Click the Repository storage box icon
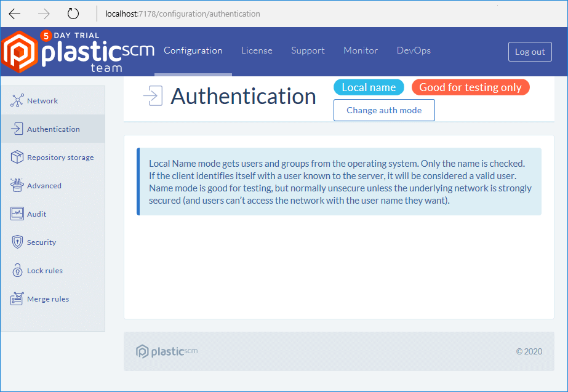Screen dimensions: 568x392 [x=17, y=157]
